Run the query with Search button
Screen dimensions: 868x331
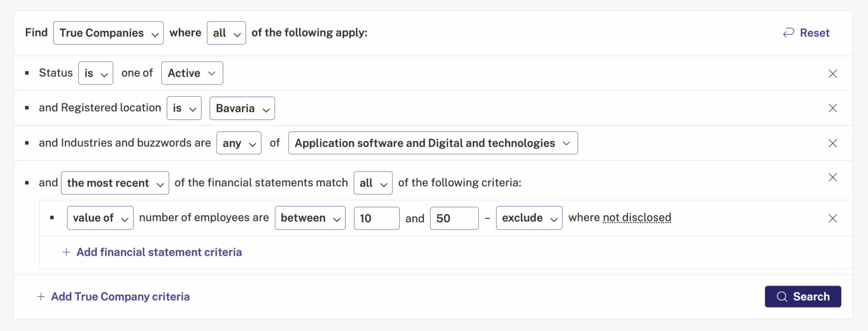(x=803, y=297)
